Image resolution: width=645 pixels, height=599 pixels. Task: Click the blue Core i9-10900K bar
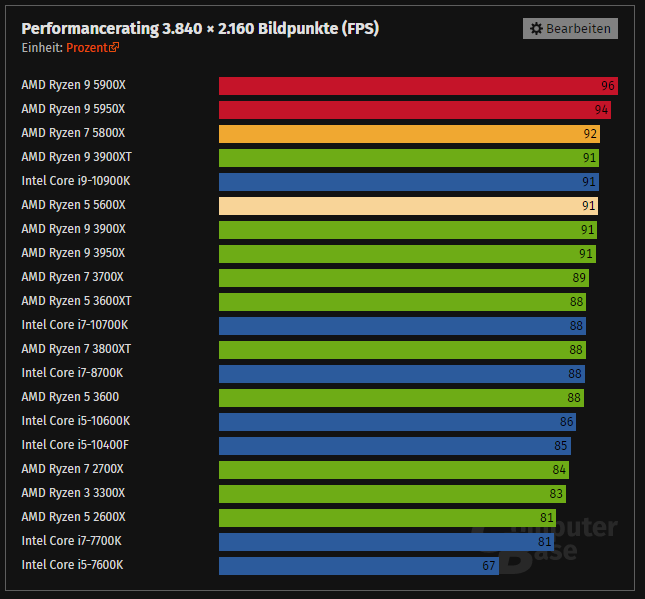tap(409, 182)
